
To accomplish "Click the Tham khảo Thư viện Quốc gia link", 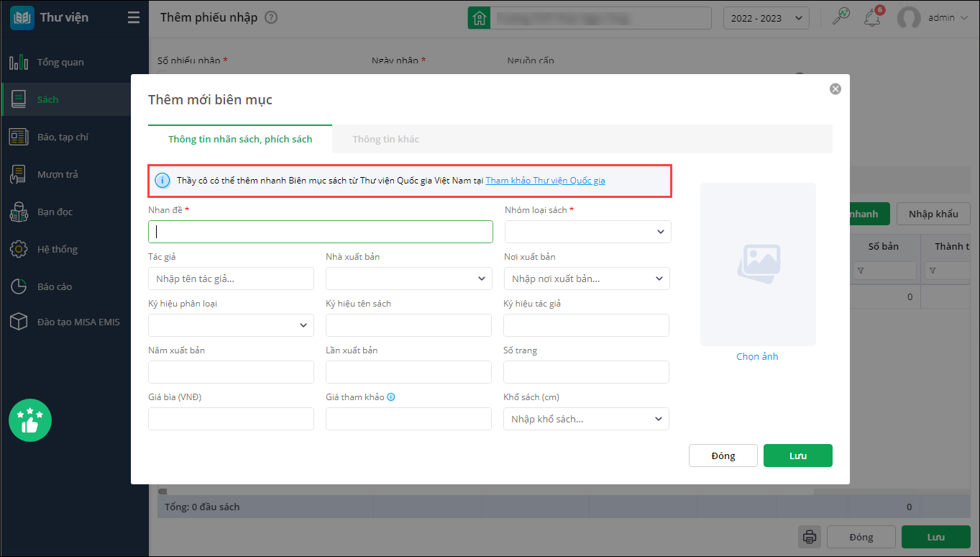I will [545, 181].
